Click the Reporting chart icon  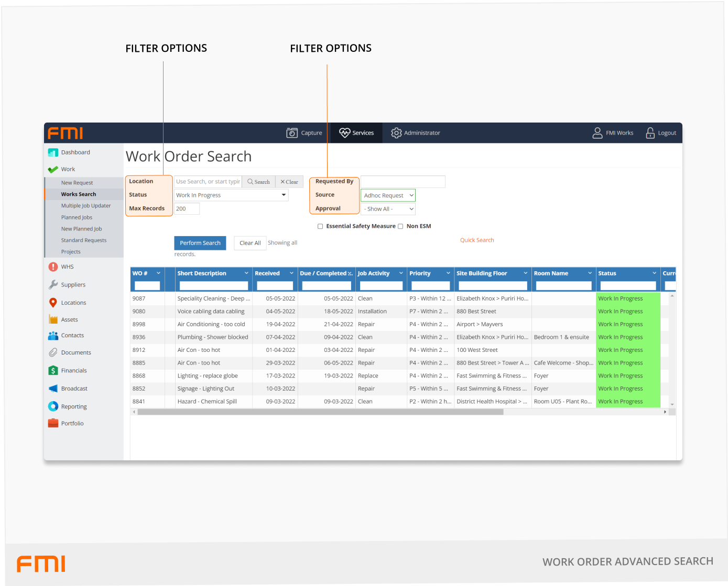[x=53, y=406]
